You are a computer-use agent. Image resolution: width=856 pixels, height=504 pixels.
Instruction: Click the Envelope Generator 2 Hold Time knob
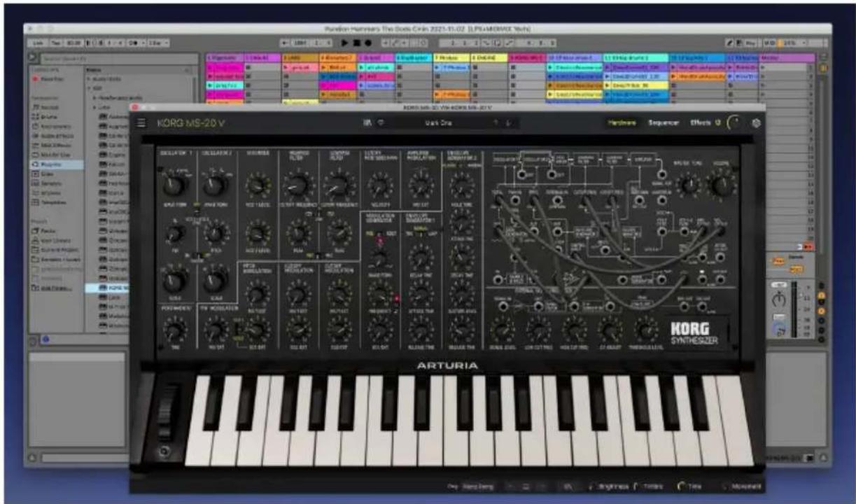461,185
